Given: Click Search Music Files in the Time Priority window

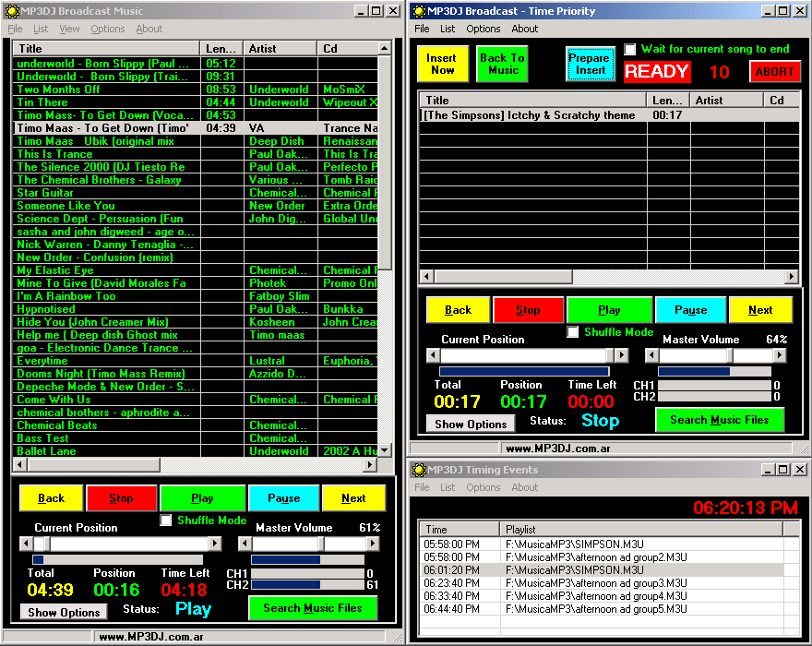Looking at the screenshot, I should click(720, 420).
